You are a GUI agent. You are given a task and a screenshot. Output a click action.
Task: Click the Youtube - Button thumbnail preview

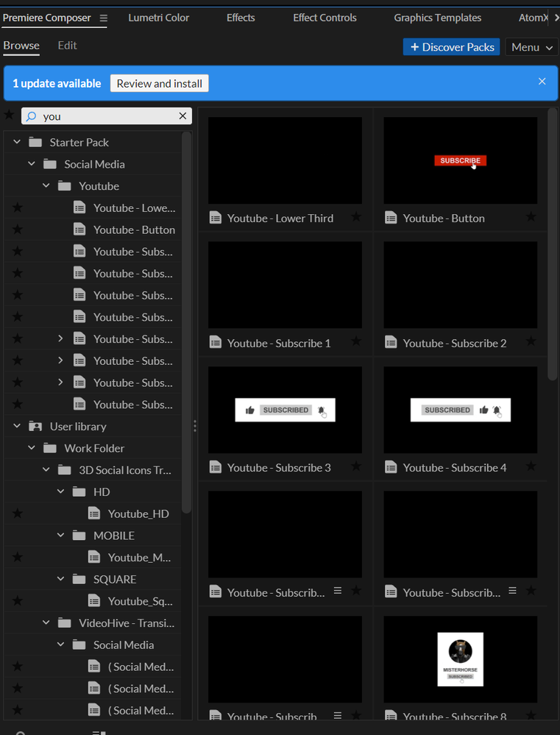pos(460,160)
